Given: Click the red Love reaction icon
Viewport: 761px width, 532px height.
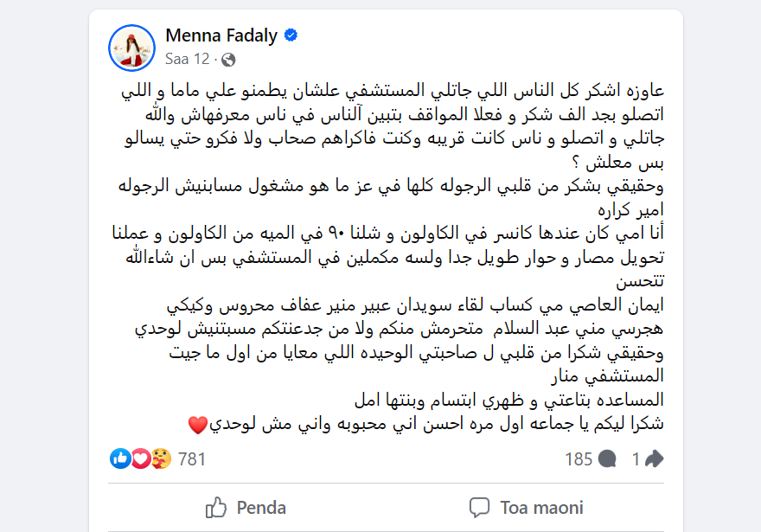Looking at the screenshot, I should (140, 458).
